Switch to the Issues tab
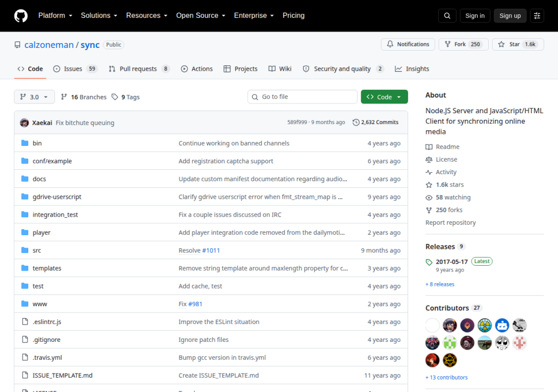The image size is (558, 392). [75, 69]
